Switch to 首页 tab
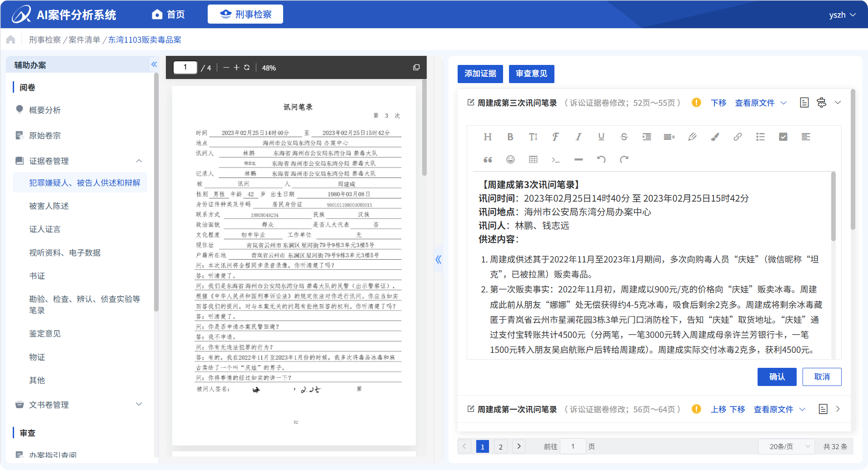 coord(168,15)
